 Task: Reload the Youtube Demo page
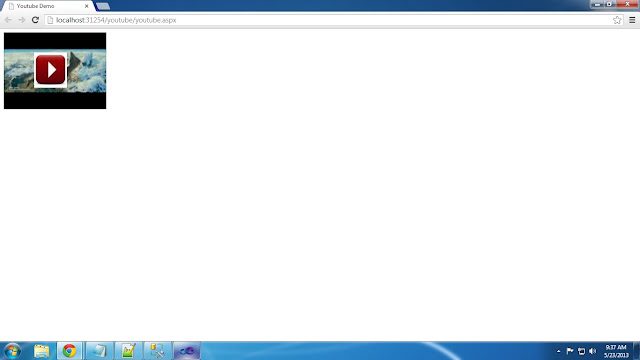35,20
